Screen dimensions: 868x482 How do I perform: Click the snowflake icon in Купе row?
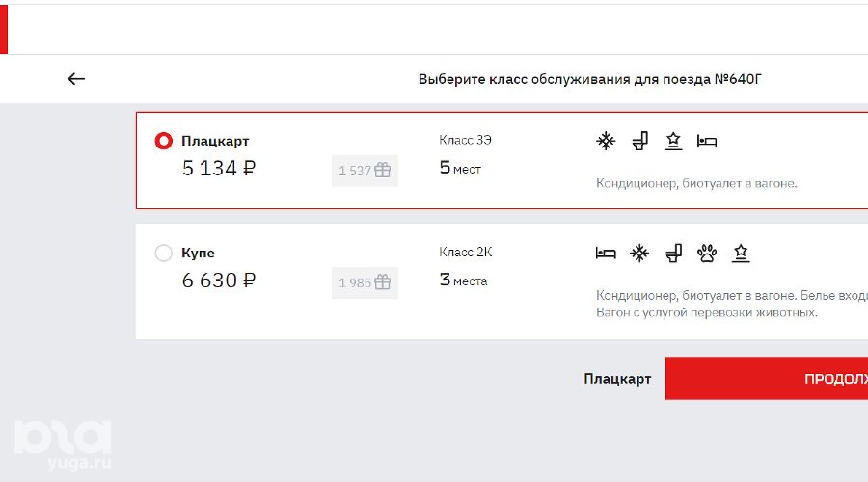(x=639, y=254)
